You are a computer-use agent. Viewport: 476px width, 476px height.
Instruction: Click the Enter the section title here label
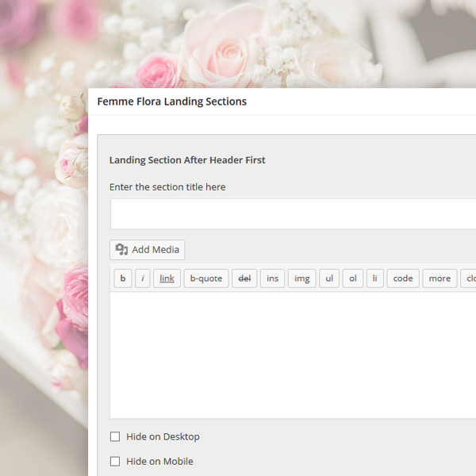point(167,187)
